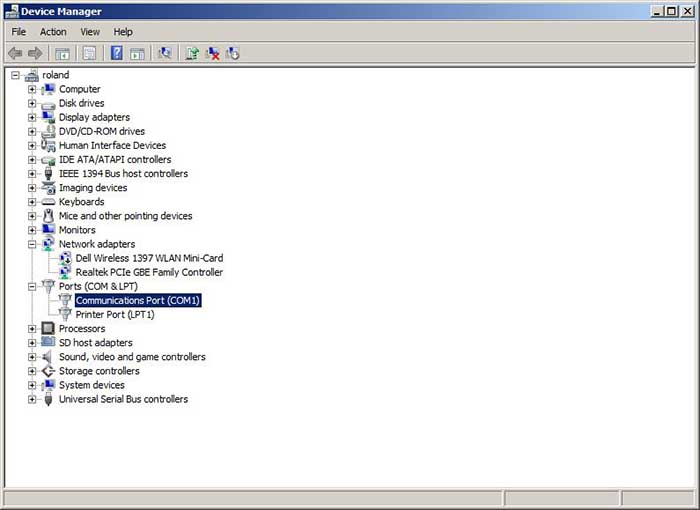Image resolution: width=700 pixels, height=510 pixels.
Task: Select the Printer Port (LPT1) entry
Action: tap(115, 314)
